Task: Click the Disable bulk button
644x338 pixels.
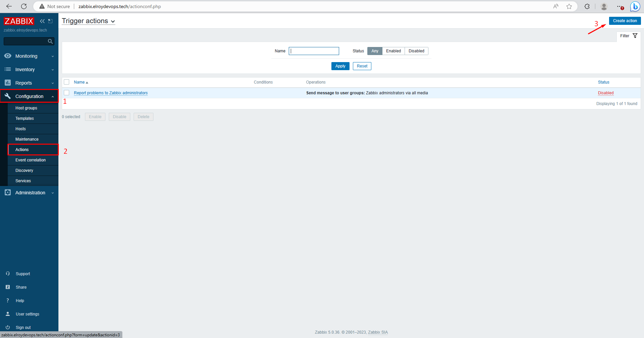Action: pyautogui.click(x=120, y=117)
